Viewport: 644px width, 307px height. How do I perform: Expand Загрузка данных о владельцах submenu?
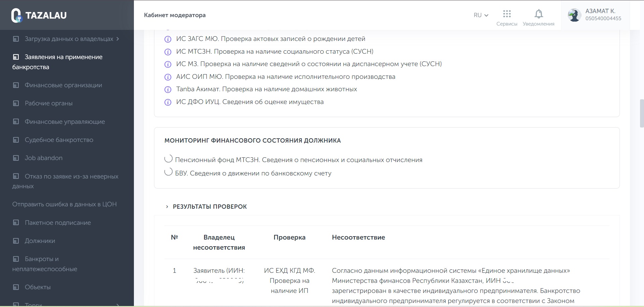click(x=117, y=39)
